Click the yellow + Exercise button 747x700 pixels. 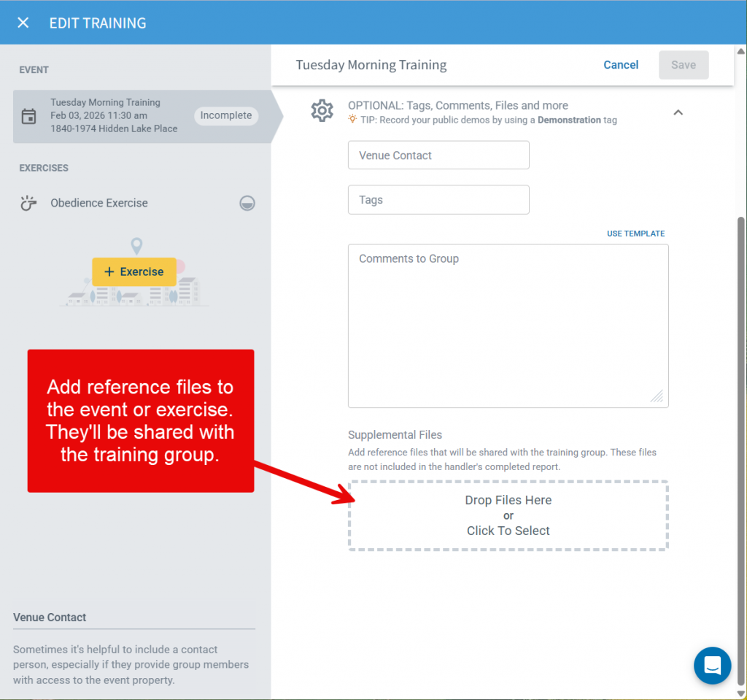point(134,271)
